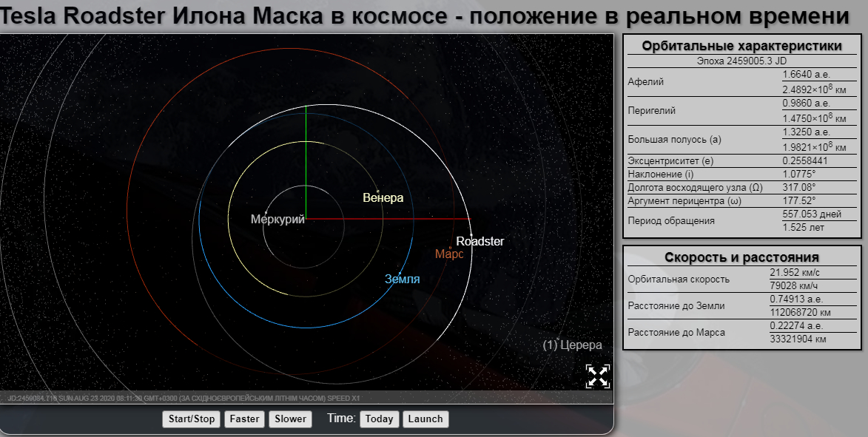Jump to Launch date

[425, 419]
